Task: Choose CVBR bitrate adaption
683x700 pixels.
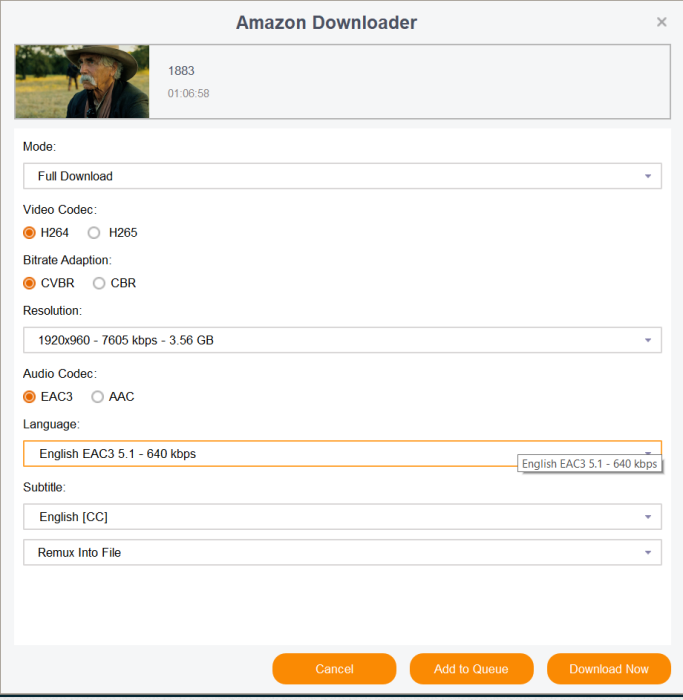Action: coord(30,283)
